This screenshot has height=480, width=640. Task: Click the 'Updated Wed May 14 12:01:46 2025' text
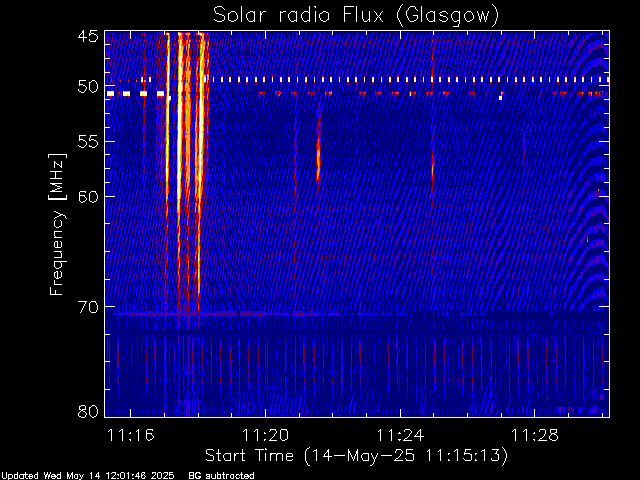pyautogui.click(x=88, y=476)
